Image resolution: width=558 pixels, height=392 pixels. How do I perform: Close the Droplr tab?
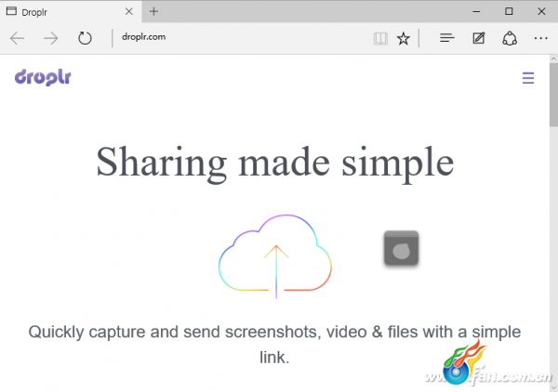point(129,12)
